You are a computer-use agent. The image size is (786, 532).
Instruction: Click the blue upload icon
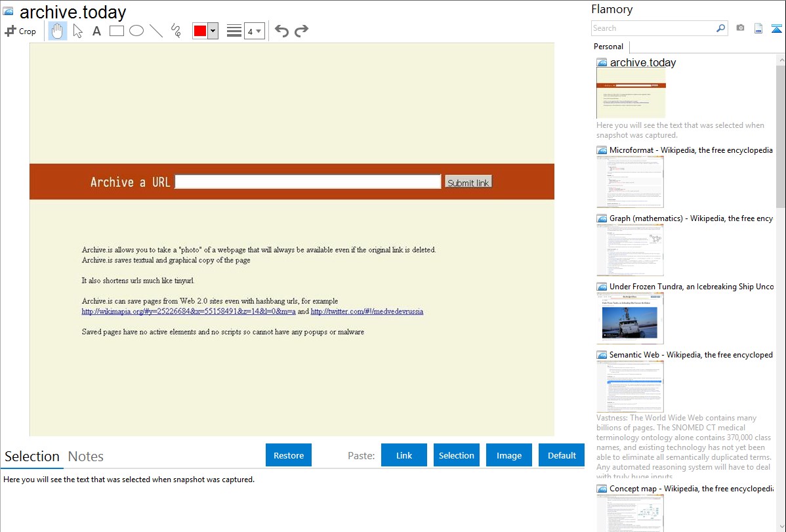pos(776,28)
